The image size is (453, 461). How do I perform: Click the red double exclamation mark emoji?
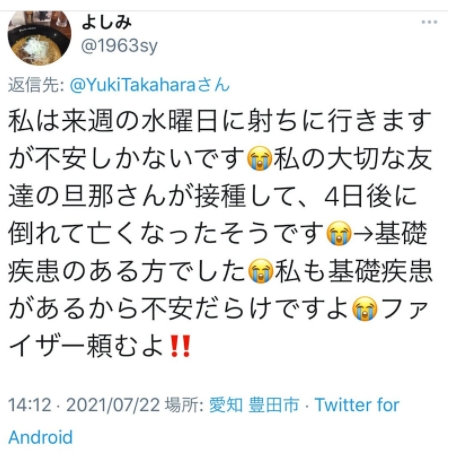click(180, 346)
